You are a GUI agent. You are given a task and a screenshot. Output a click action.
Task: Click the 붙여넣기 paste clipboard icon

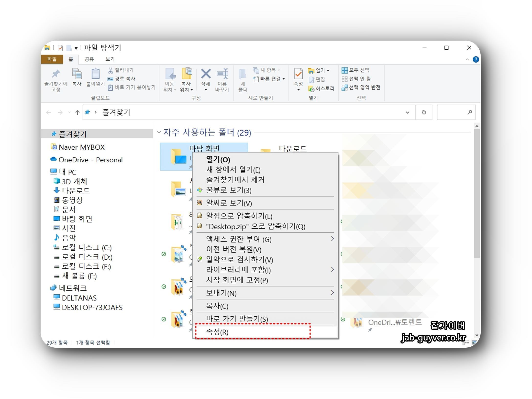click(x=95, y=74)
